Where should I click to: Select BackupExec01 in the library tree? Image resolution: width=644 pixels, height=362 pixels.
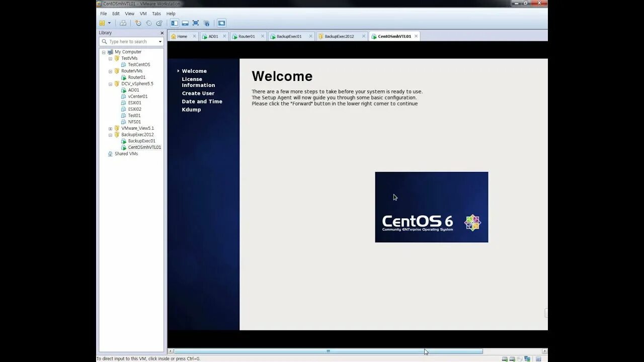click(x=141, y=141)
